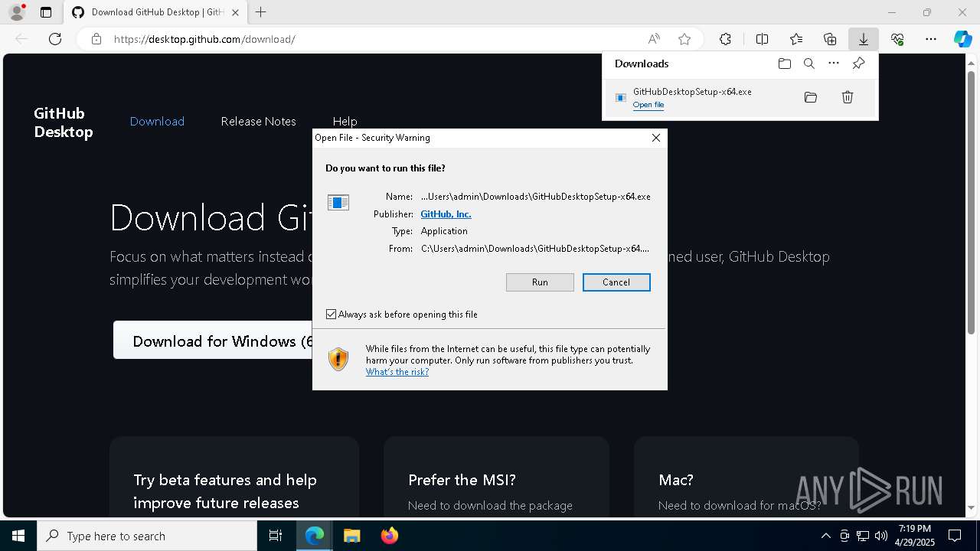Image resolution: width=980 pixels, height=551 pixels.
Task: Open What's the risk? link
Action: (x=397, y=372)
